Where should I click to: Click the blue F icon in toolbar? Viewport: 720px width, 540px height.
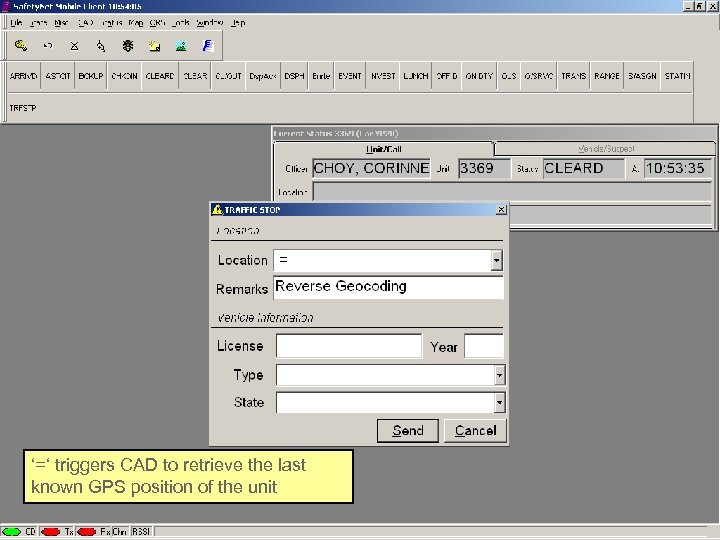[208, 45]
